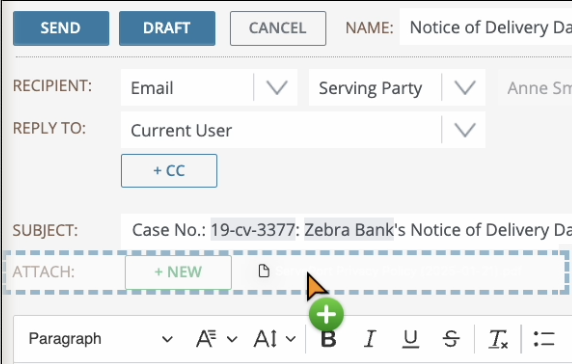Open the Reply To Current User dropdown
The width and height of the screenshot is (572, 364).
pyautogui.click(x=464, y=130)
